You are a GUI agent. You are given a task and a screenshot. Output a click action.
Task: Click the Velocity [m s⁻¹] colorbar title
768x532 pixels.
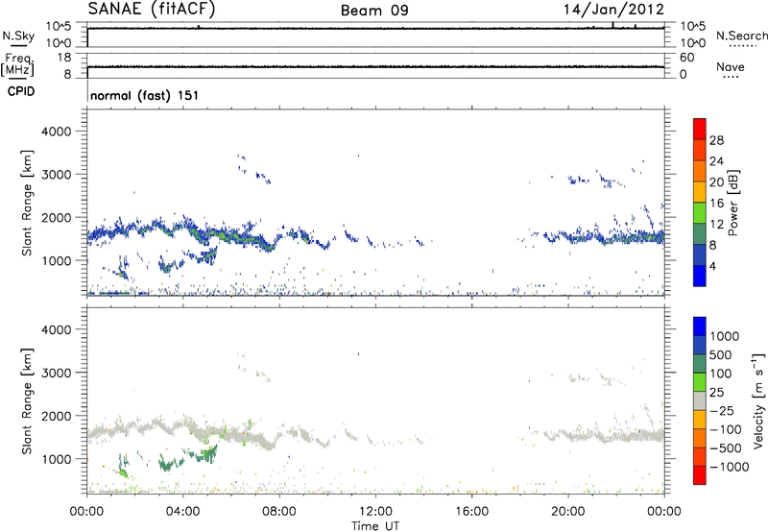(759, 399)
